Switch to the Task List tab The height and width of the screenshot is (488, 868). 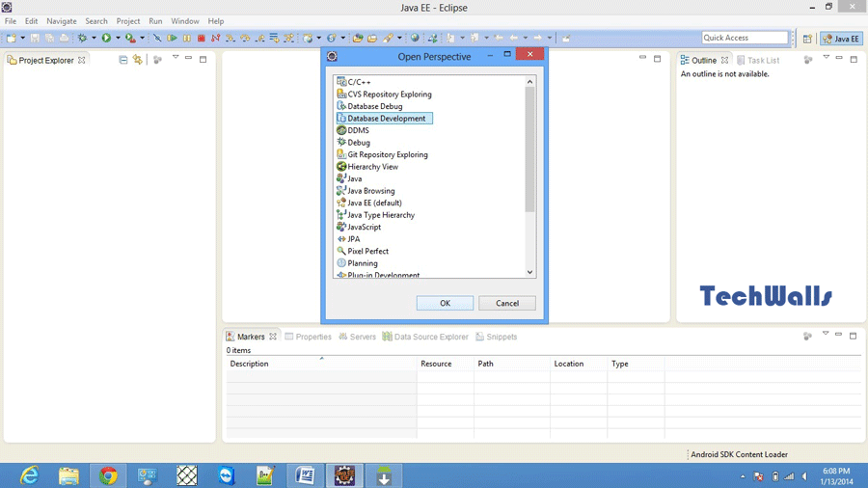click(x=758, y=61)
